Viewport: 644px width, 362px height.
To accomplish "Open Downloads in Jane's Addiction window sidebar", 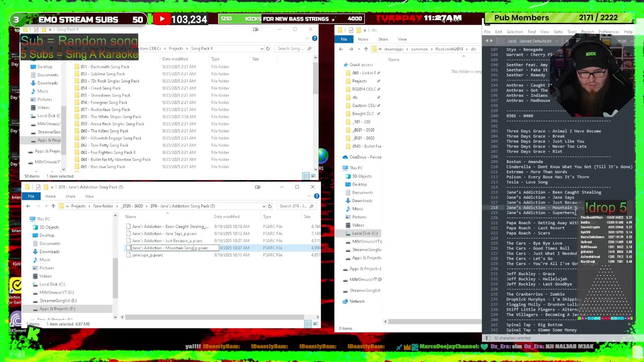I will tap(49, 251).
